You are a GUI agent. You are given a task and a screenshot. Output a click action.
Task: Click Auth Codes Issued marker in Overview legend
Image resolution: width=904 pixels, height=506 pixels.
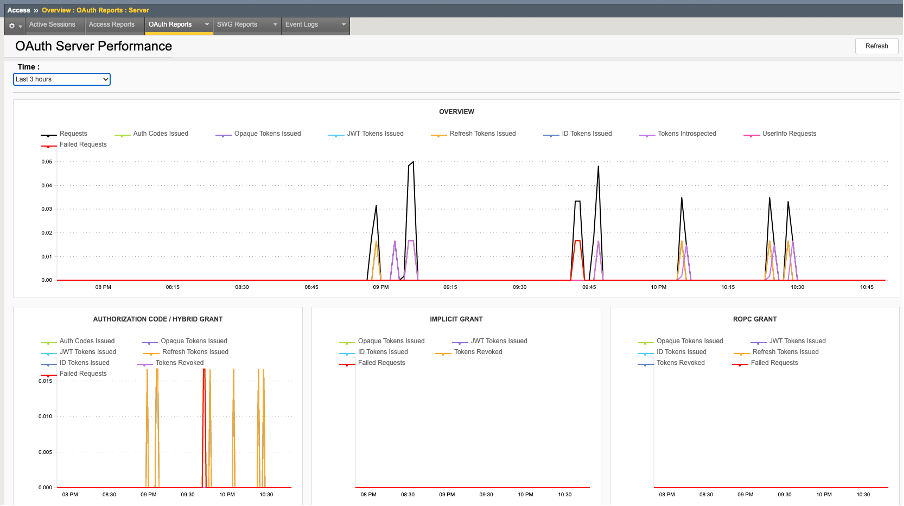pos(124,134)
